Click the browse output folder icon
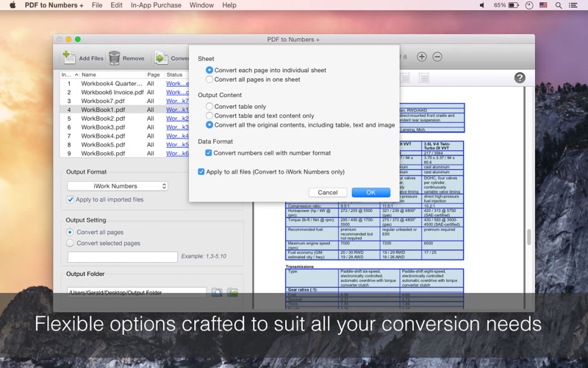 217,292
